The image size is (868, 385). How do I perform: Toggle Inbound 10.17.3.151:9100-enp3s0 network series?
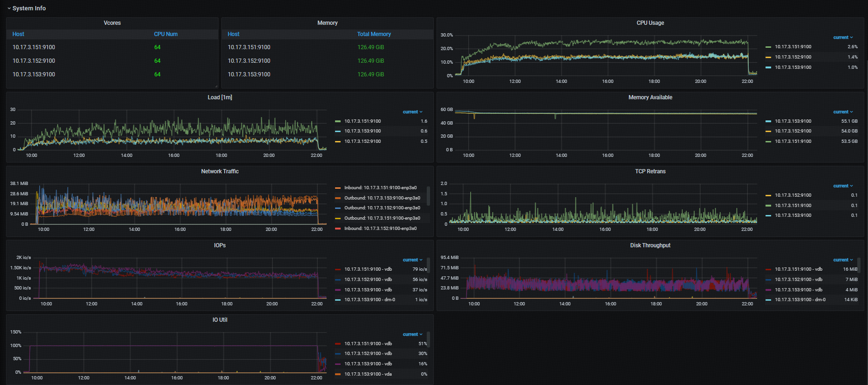point(380,188)
